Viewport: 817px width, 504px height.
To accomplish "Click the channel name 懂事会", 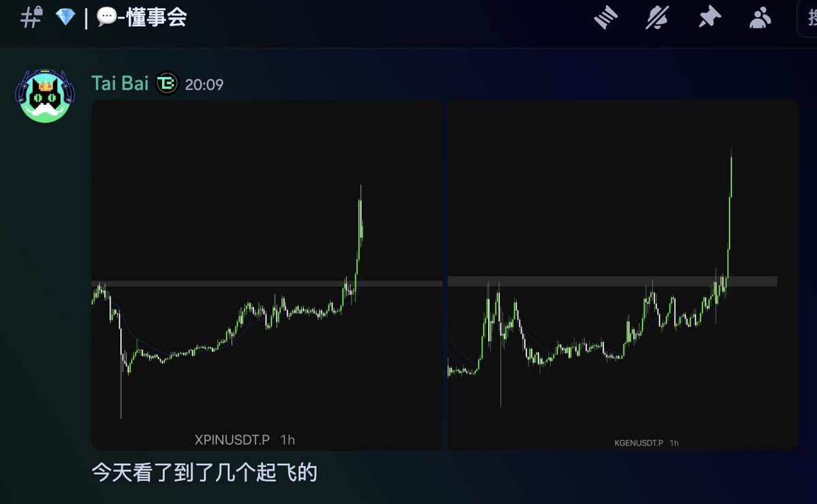I will pos(157,18).
